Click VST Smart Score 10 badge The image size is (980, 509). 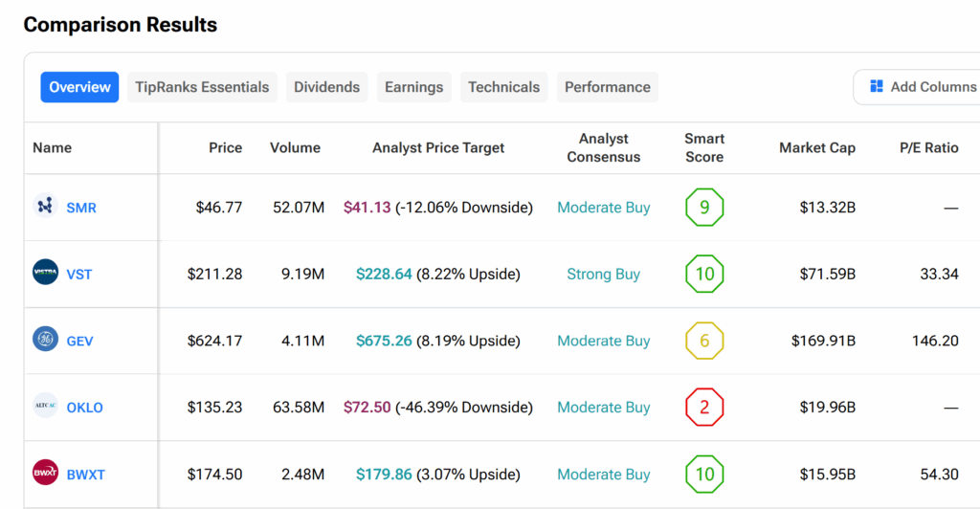pos(704,274)
